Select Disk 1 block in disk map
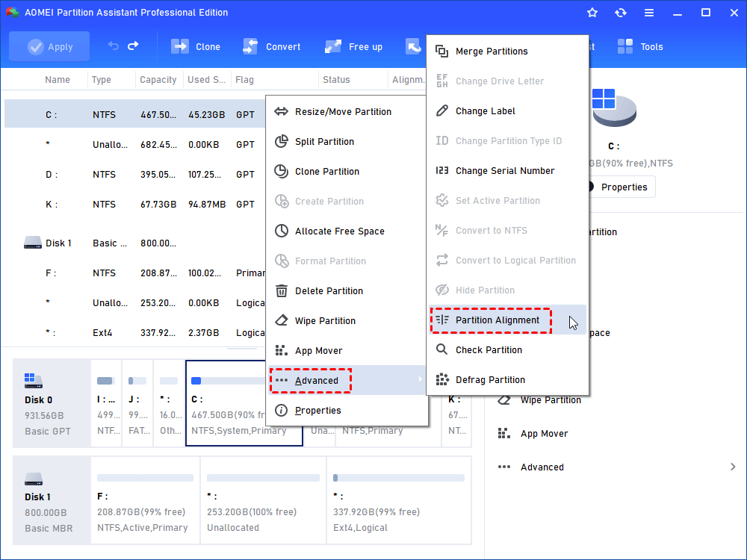The height and width of the screenshot is (560, 747). (52, 500)
